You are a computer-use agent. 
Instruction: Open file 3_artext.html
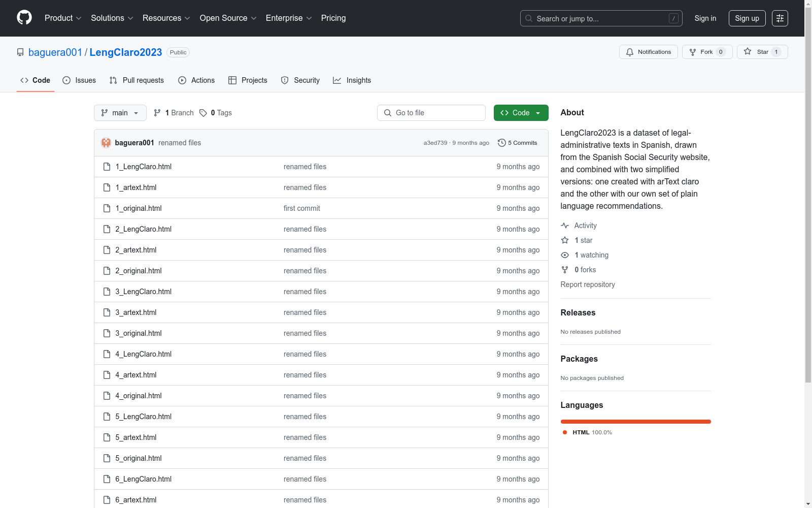tap(136, 312)
